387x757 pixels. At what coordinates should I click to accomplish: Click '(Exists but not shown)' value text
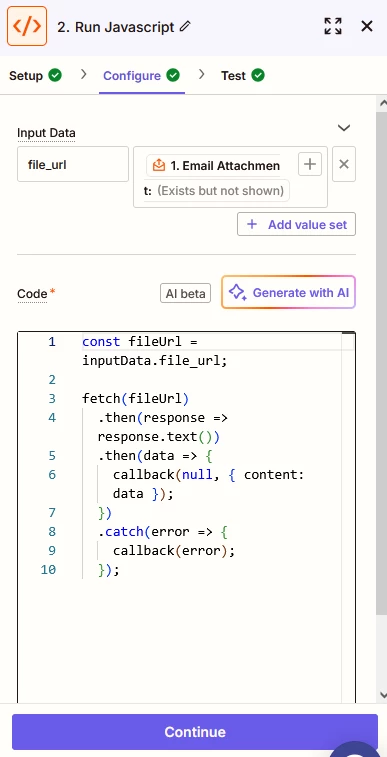tap(221, 191)
